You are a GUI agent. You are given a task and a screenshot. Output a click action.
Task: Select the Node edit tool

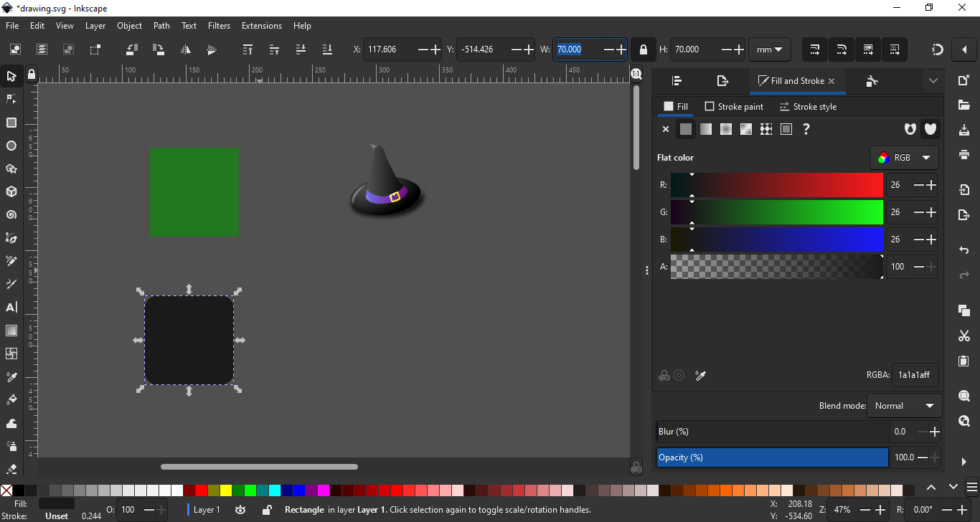click(11, 99)
